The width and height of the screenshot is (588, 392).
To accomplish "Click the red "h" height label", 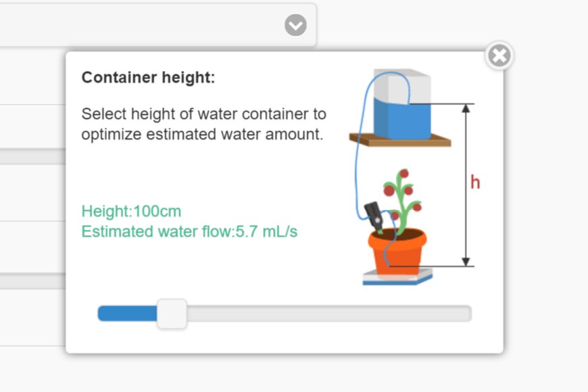I will (475, 182).
